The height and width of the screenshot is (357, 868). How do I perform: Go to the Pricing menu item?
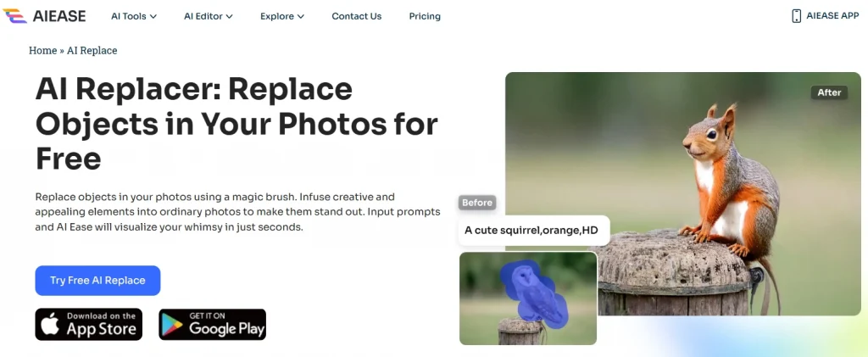click(x=425, y=17)
